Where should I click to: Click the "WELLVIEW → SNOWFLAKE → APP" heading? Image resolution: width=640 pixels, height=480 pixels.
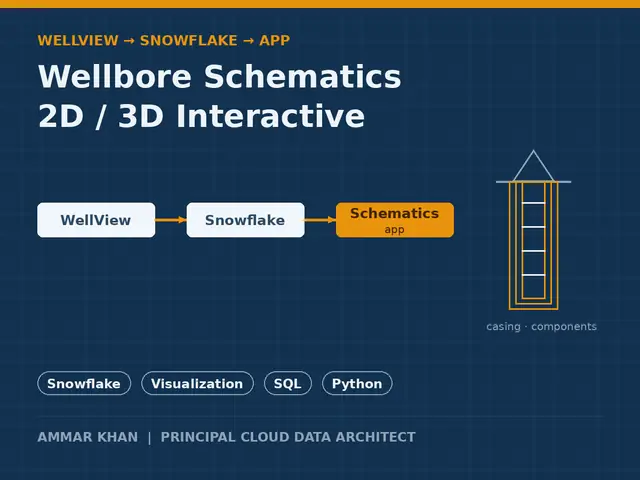point(164,40)
